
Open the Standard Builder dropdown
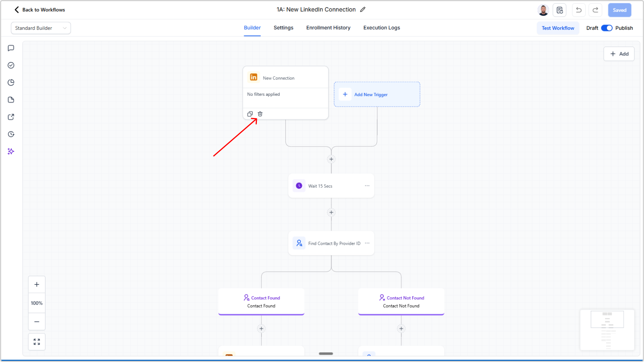[40, 28]
